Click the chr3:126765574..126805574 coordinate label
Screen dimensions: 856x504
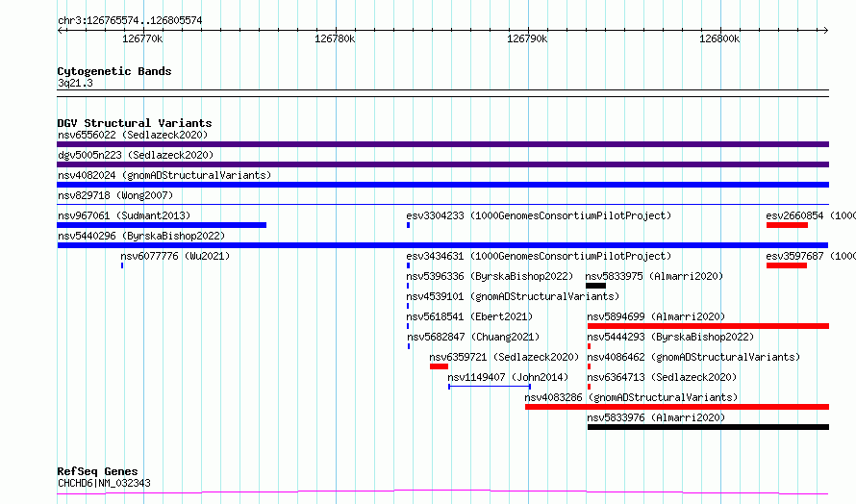pos(130,20)
